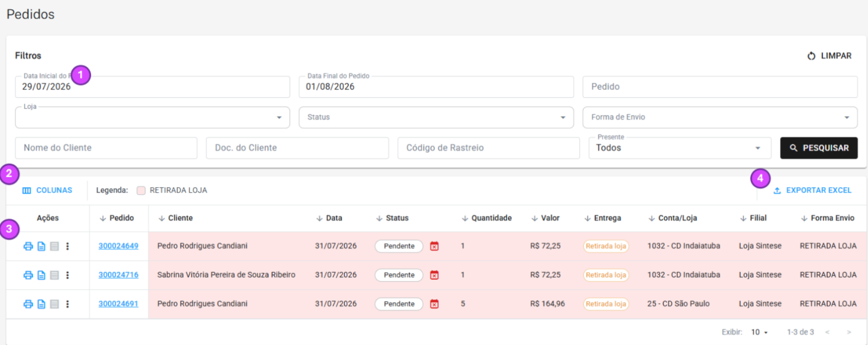The image size is (868, 345).
Task: Open the Status filter dropdown
Action: click(x=436, y=117)
